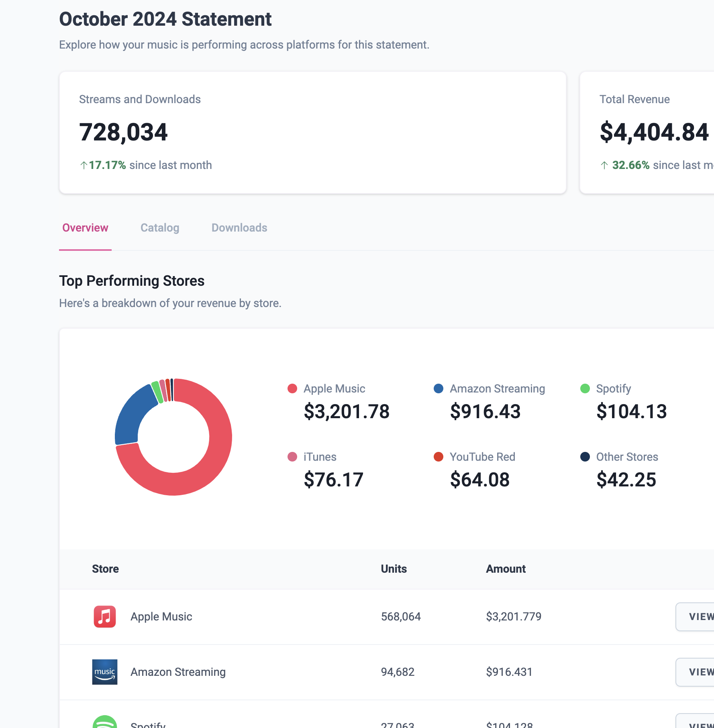
Task: Click the Amount column header
Action: tap(506, 569)
